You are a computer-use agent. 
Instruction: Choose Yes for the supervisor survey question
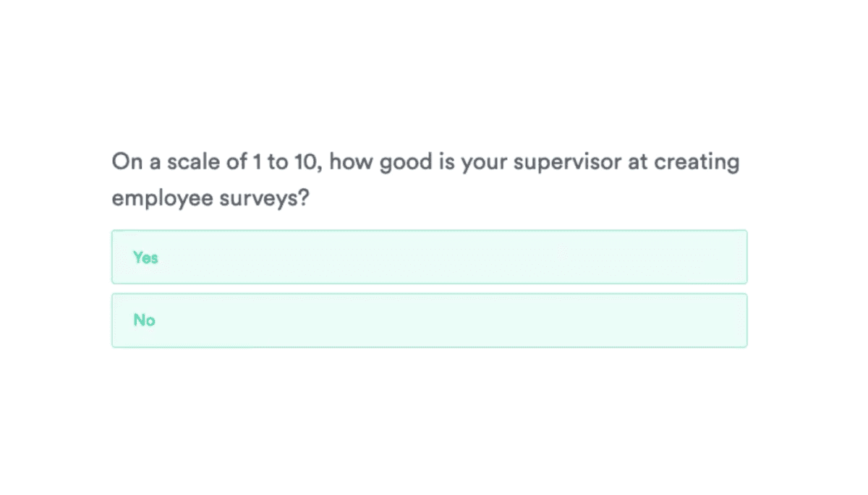click(429, 257)
